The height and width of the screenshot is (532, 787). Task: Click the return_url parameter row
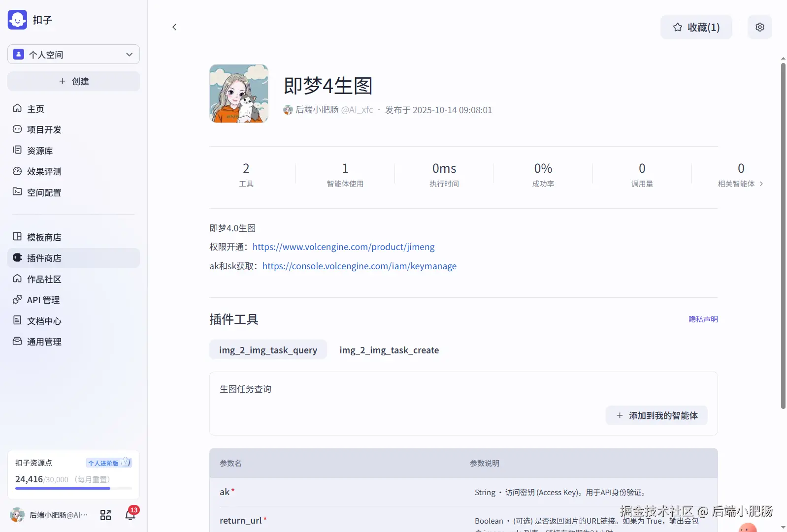pyautogui.click(x=463, y=520)
